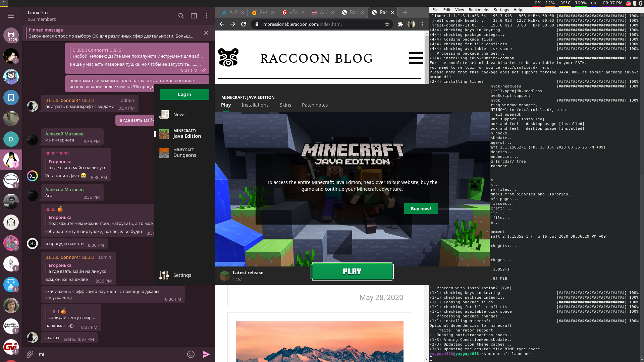Screen dimensions: 644x362
Task: Open browser extensions puzzle icon
Action: (x=400, y=24)
